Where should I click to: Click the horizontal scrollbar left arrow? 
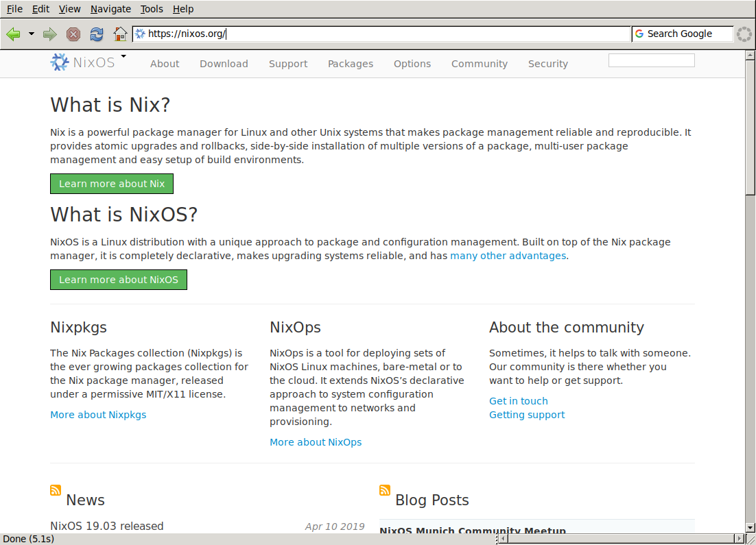pos(502,538)
